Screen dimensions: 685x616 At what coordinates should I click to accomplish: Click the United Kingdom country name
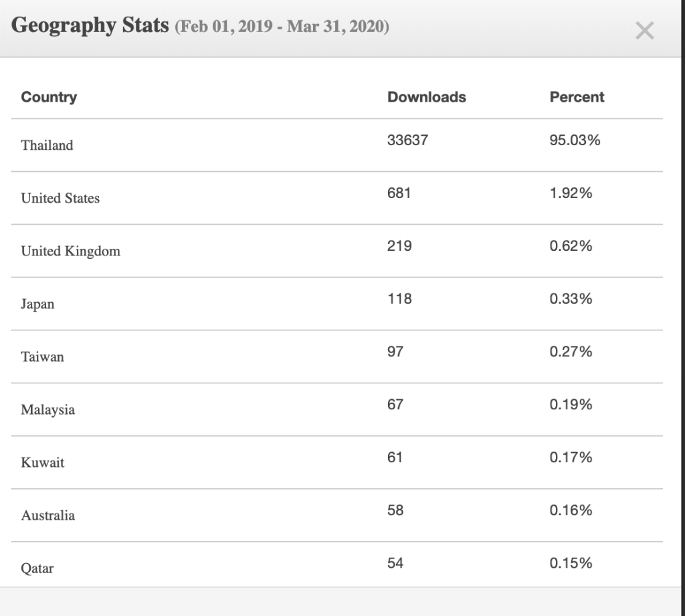(70, 251)
